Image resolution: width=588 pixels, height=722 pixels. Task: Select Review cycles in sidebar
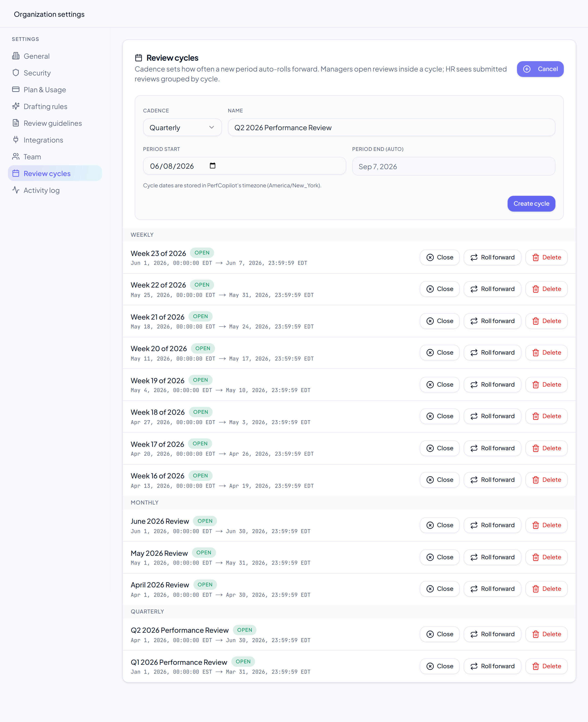(x=55, y=173)
